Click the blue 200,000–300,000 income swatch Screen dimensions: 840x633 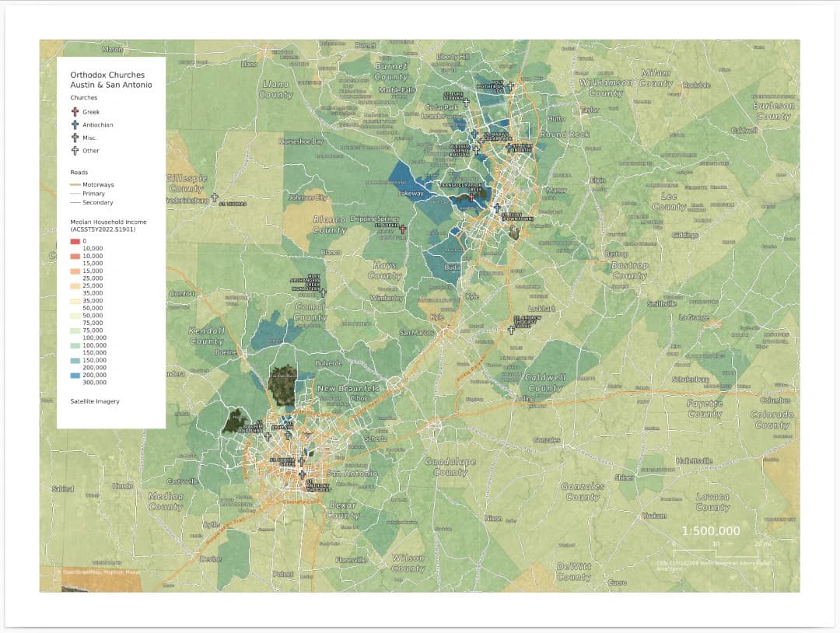coord(75,376)
